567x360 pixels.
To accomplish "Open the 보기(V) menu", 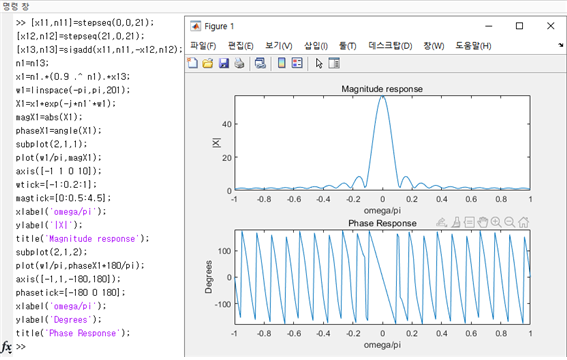I will pyautogui.click(x=278, y=46).
